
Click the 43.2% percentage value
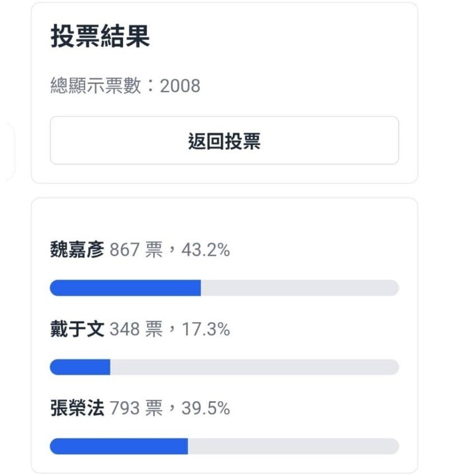coord(205,250)
